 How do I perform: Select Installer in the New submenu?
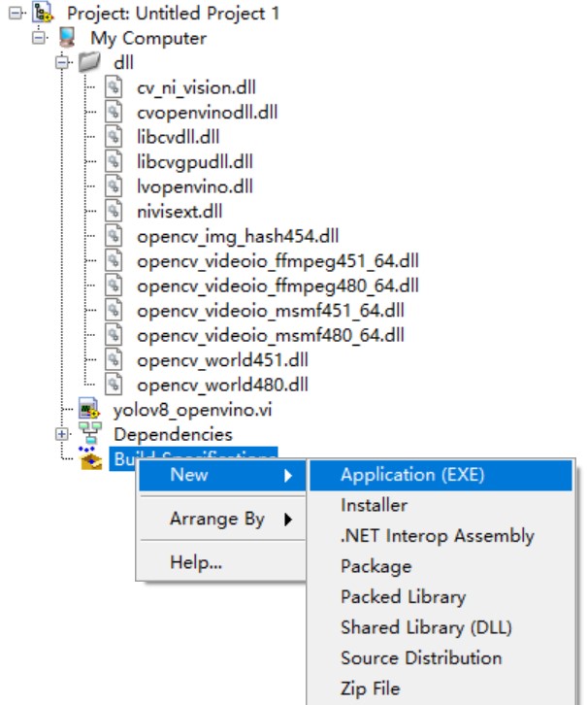[x=374, y=505]
